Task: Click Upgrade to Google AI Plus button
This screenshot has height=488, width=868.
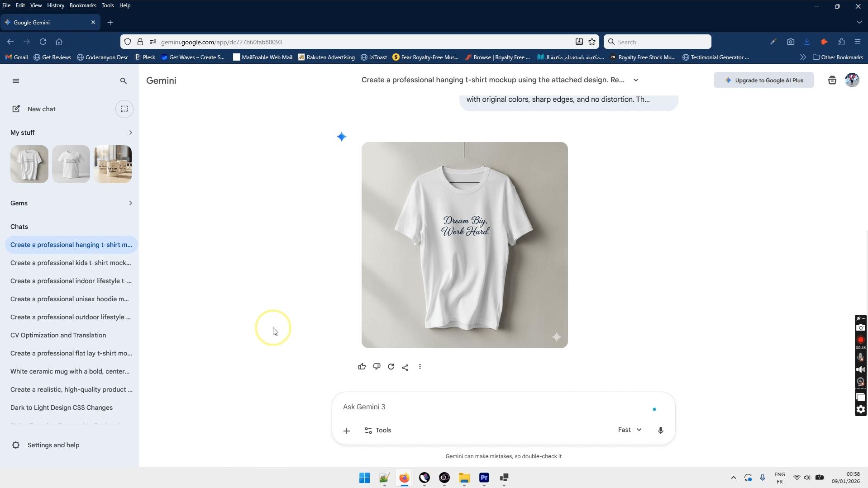Action: coord(763,81)
